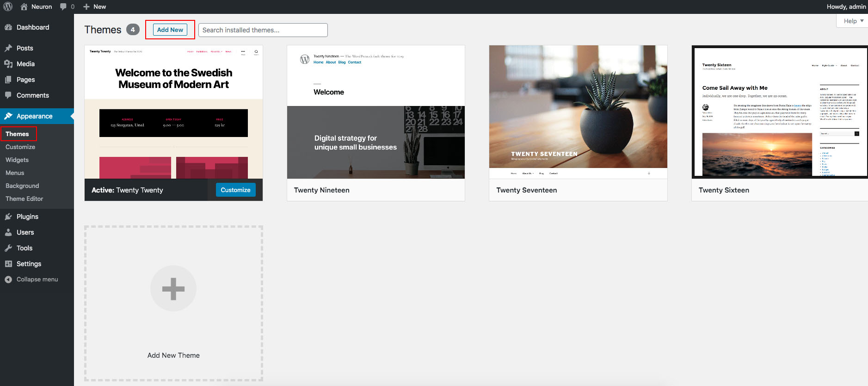The height and width of the screenshot is (386, 868).
Task: Click the Add New Theme label
Action: pyautogui.click(x=173, y=355)
